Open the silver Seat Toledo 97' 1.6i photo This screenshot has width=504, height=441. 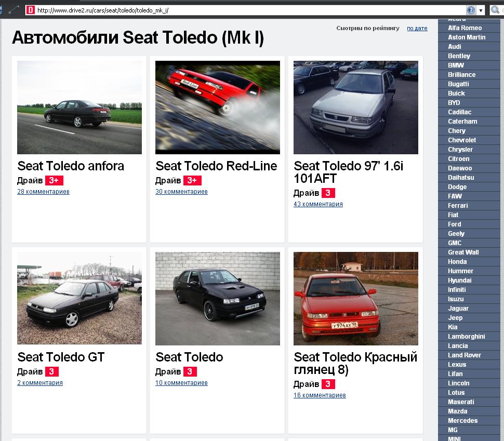356,108
